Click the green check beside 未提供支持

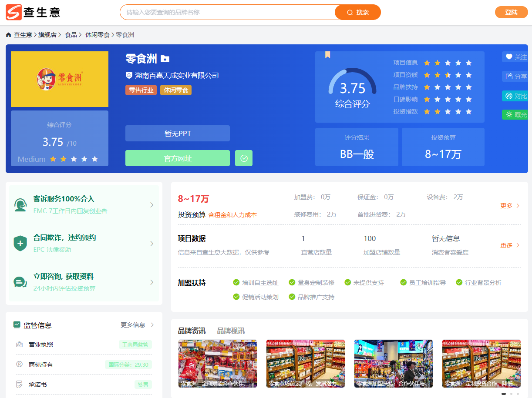(x=348, y=283)
